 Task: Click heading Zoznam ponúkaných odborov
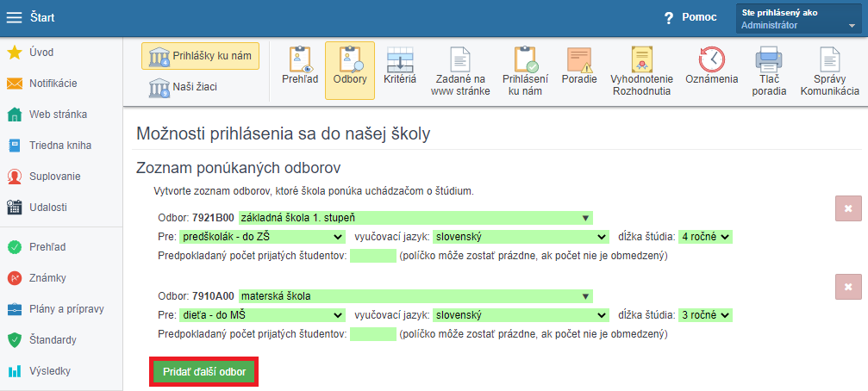[x=238, y=168]
